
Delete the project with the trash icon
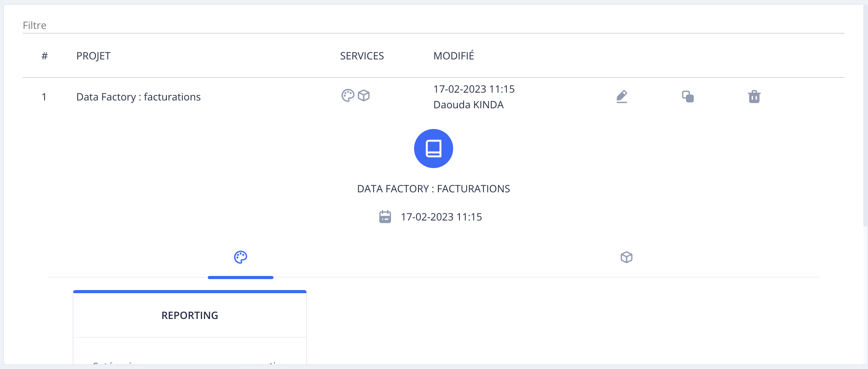[754, 97]
